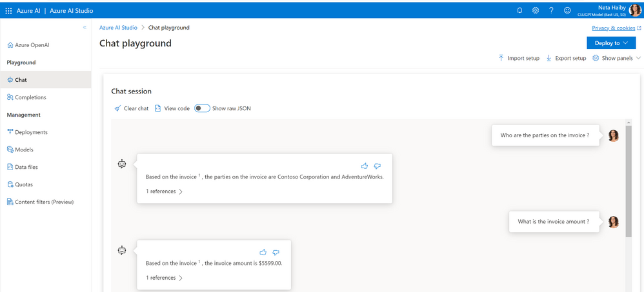The image size is (644, 292).
Task: Open the Show panels dropdown
Action: (x=617, y=58)
